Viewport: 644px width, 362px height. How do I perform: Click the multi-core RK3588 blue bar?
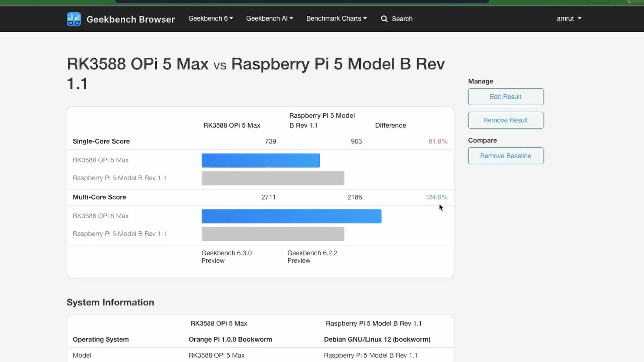point(291,216)
